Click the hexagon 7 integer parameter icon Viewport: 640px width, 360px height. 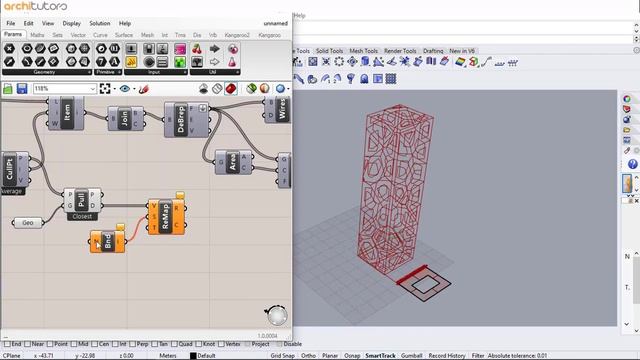[x=101, y=62]
